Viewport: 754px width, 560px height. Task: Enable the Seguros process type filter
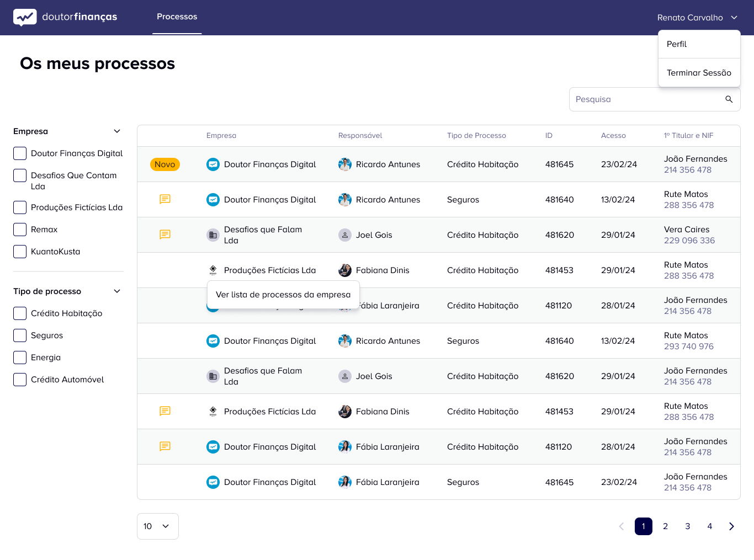[x=20, y=335]
